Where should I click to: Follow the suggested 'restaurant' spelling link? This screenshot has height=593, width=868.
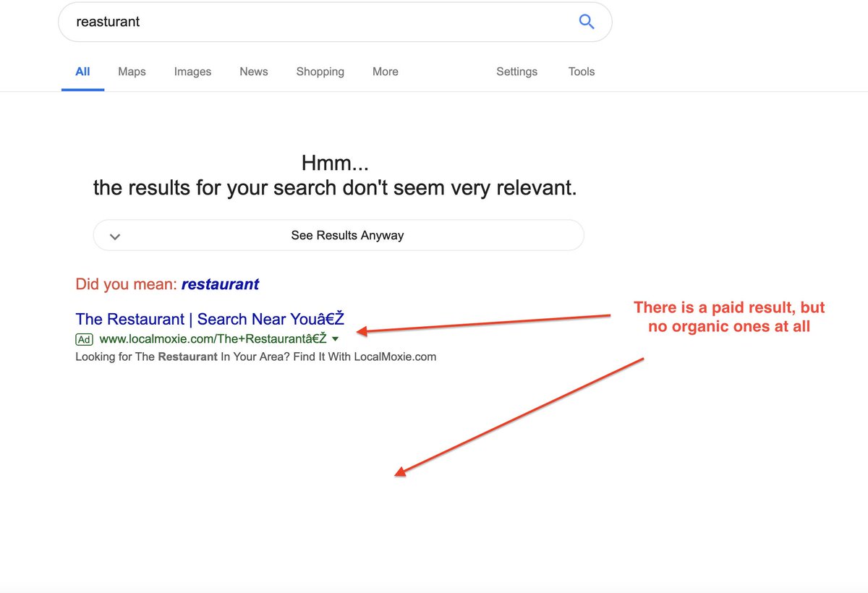coord(220,284)
